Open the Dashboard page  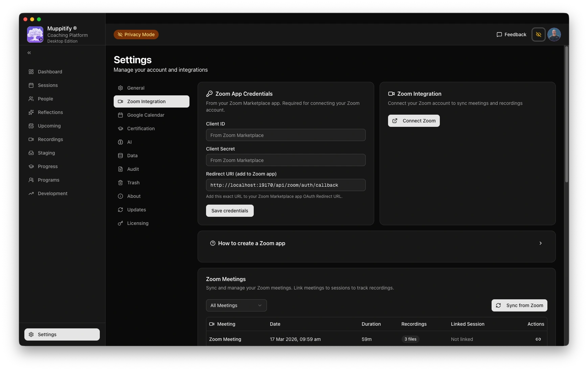coord(50,72)
